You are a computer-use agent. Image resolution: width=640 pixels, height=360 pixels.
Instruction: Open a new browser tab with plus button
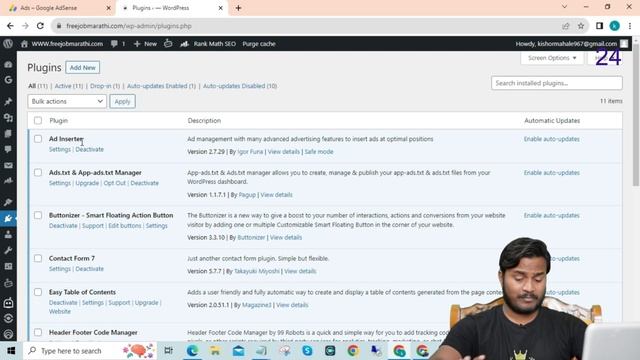(238, 8)
